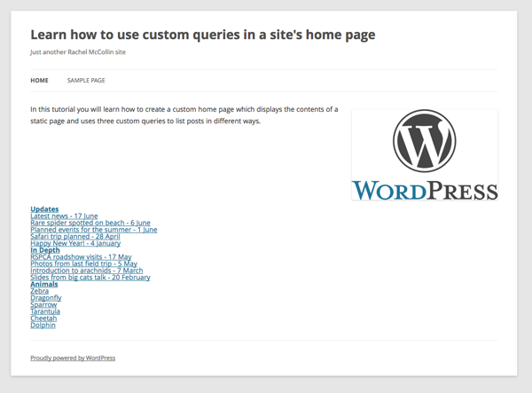Click 'Proudly powered by WordPress' footer link
The image size is (532, 393).
[73, 358]
